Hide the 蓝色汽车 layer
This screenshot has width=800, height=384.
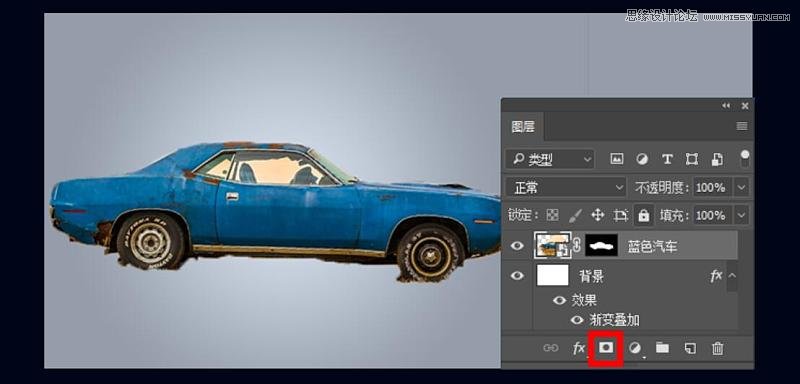[517, 246]
